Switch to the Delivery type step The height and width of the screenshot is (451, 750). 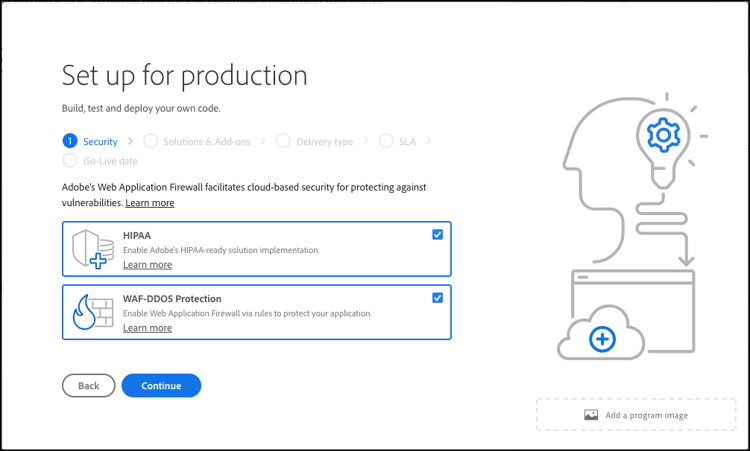pyautogui.click(x=322, y=142)
